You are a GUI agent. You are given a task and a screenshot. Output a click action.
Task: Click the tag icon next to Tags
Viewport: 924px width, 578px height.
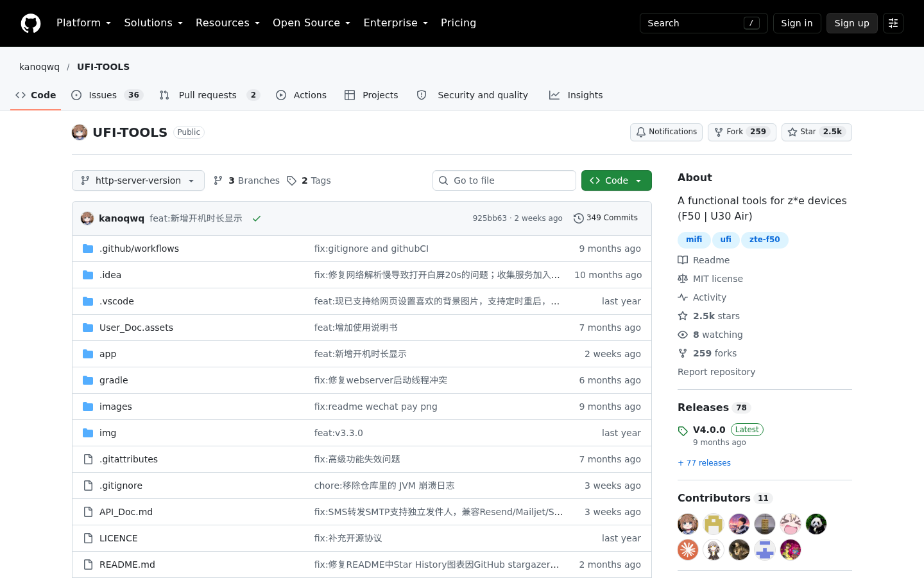(291, 180)
